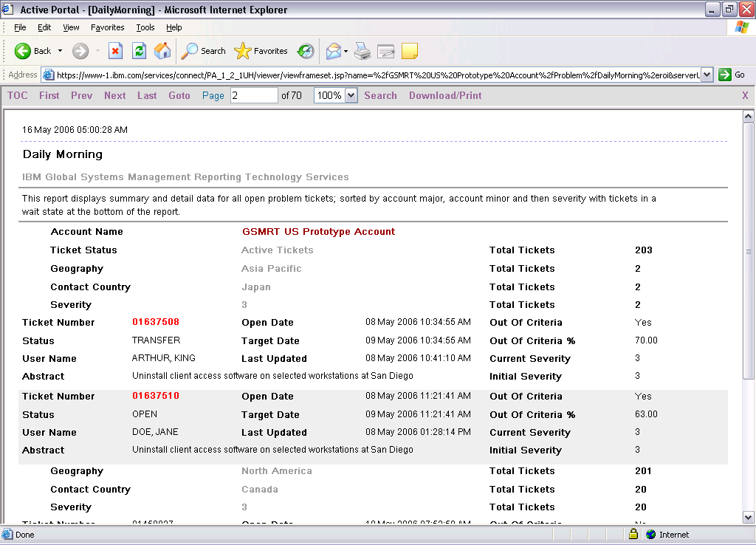
Task: Click the Stop loading icon
Action: [116, 51]
